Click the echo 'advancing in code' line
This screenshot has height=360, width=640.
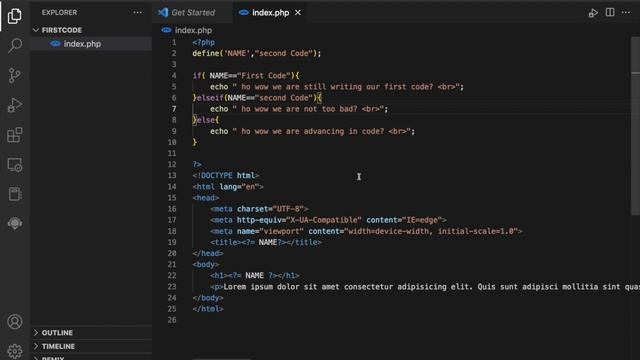tap(312, 131)
